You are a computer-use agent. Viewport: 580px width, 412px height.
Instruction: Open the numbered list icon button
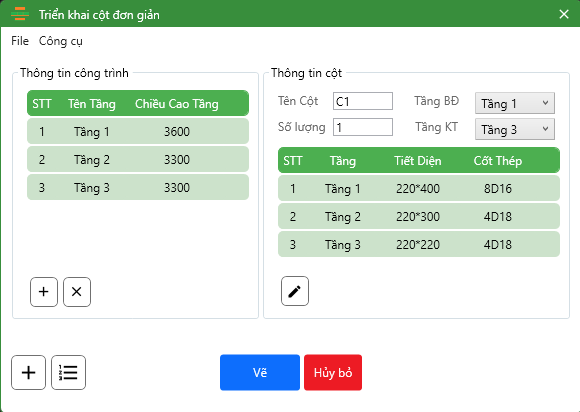click(68, 372)
